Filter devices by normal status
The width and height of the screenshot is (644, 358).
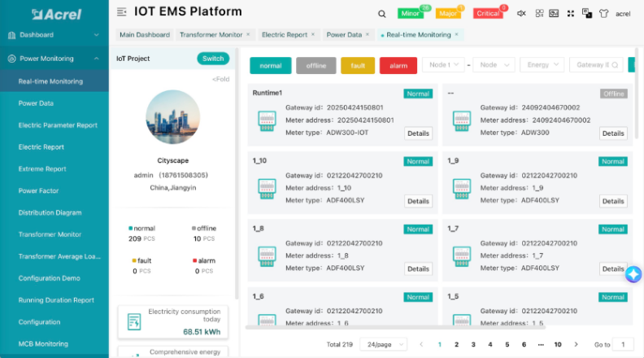pos(271,65)
